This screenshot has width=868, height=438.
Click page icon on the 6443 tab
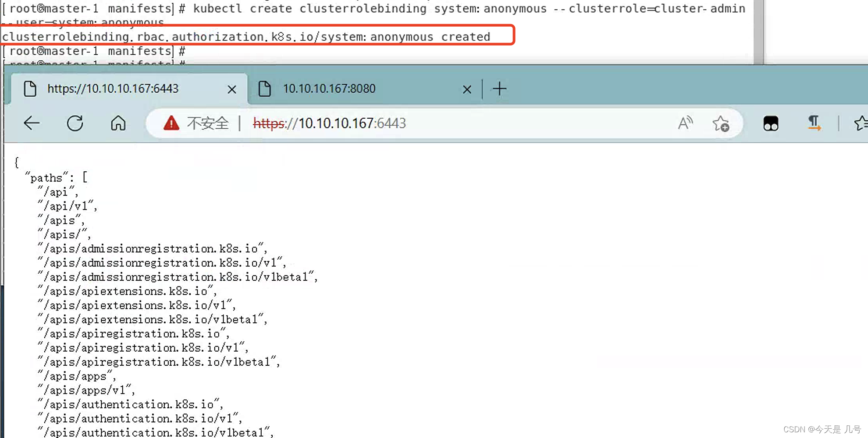30,89
